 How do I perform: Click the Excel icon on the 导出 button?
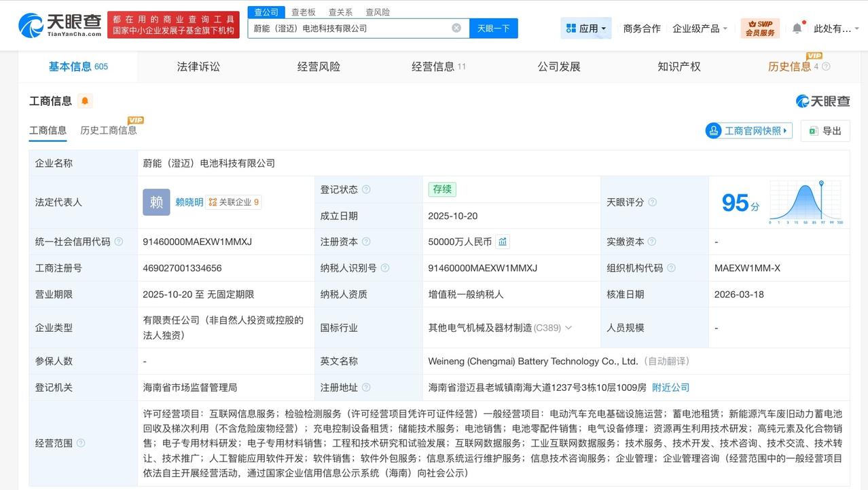click(x=813, y=130)
